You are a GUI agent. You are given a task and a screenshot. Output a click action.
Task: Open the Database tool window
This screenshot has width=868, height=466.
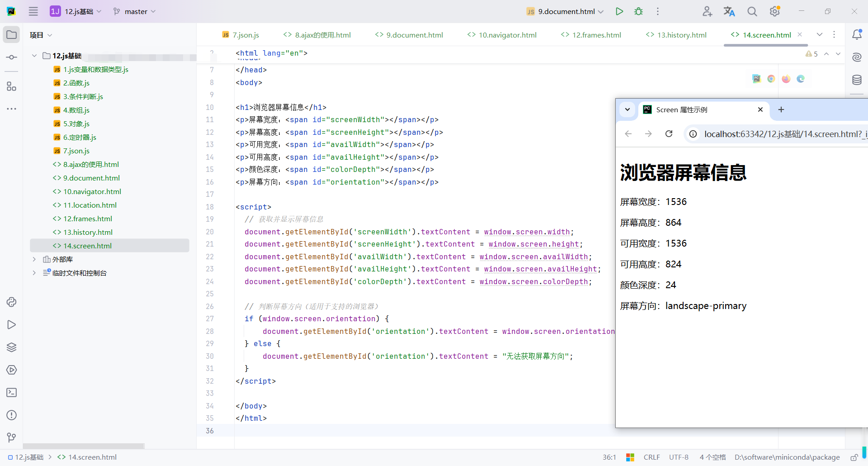[x=857, y=80]
